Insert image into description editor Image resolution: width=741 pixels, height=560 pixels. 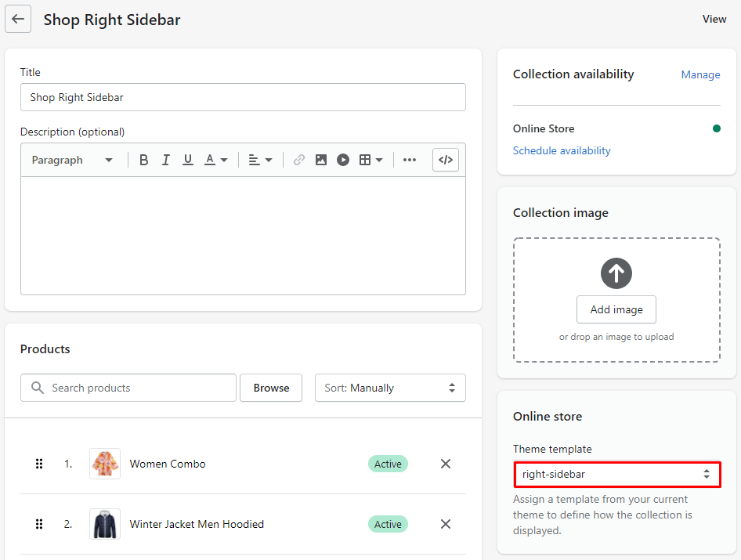[x=321, y=160]
